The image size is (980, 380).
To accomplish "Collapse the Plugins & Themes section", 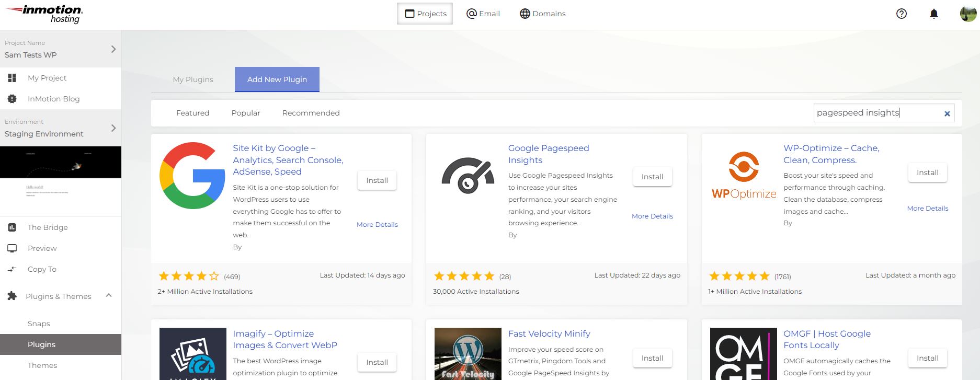I will tap(109, 296).
